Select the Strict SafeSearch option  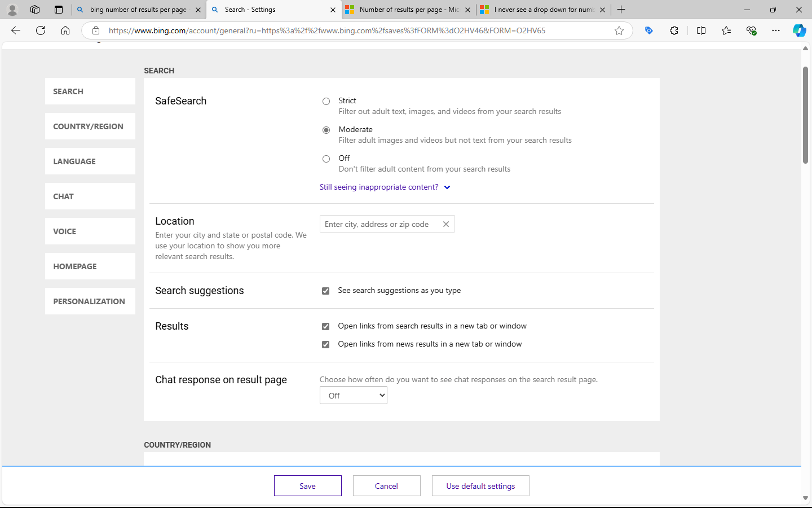[326, 101]
